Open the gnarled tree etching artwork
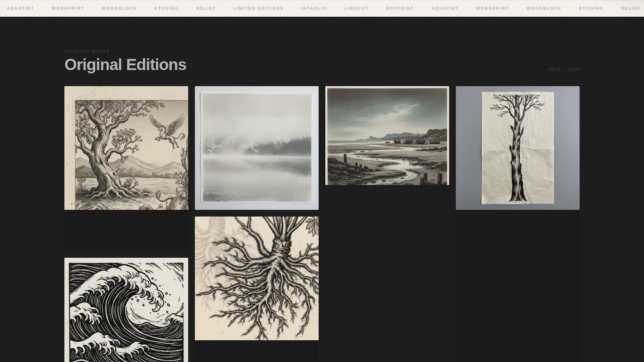Viewport: 644px width, 362px height. [126, 147]
